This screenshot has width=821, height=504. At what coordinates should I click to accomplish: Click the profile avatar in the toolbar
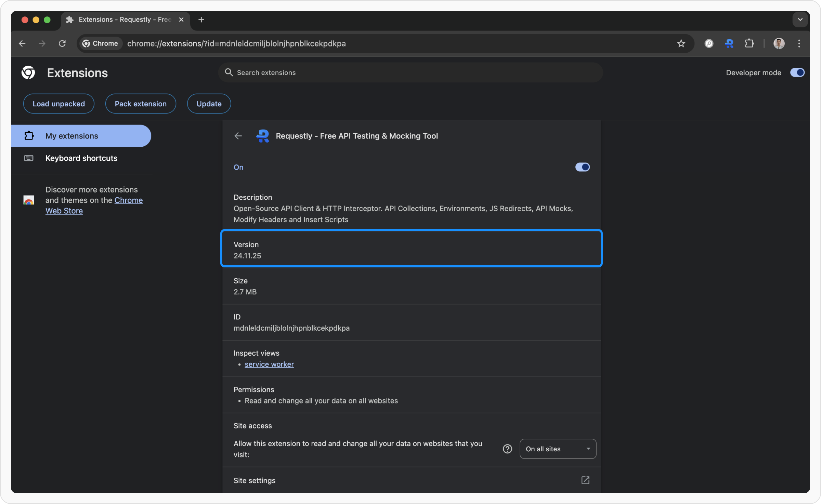click(x=779, y=43)
